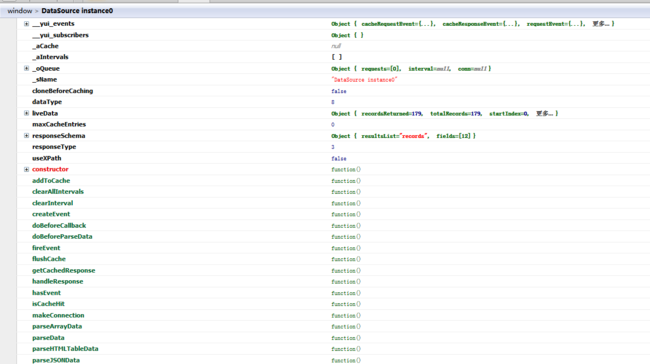
Task: Select the getCachedResponse method name
Action: (x=63, y=270)
